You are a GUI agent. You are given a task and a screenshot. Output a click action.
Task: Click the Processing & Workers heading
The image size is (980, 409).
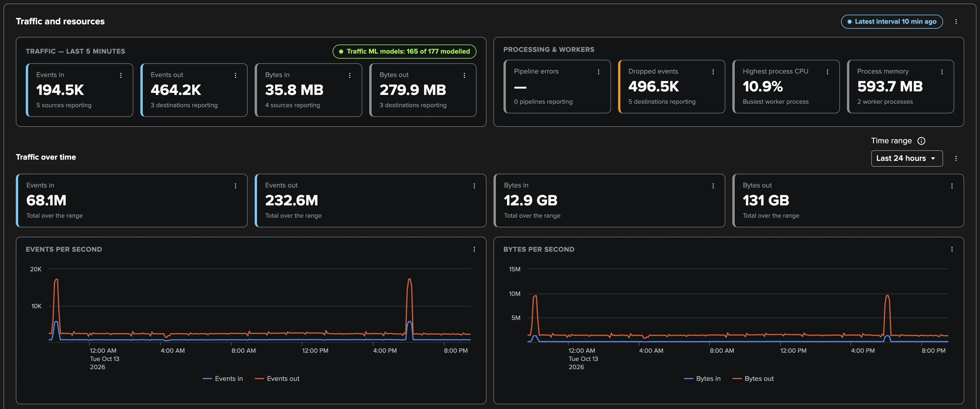(x=549, y=50)
